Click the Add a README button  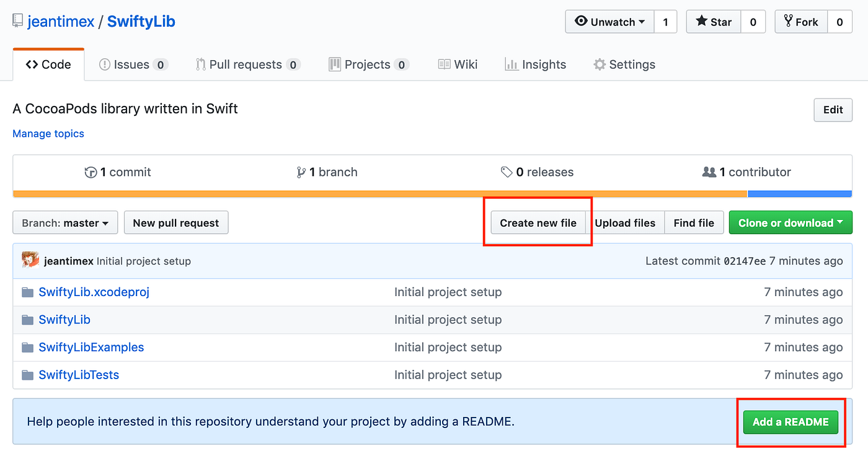[790, 421]
